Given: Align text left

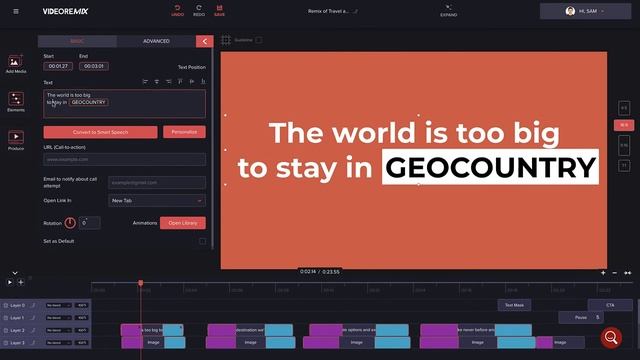Looking at the screenshot, I should pos(145,82).
